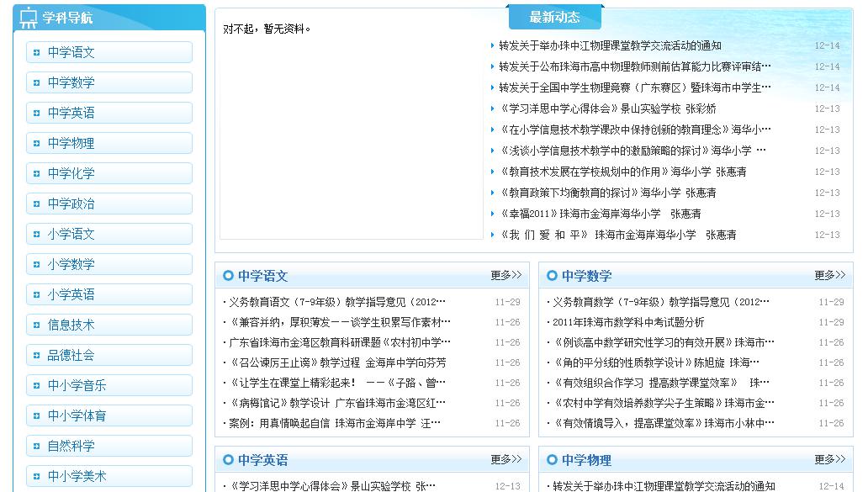This screenshot has height=492, width=868.
Task: Click the circle icon beside 中学数学 heading
Action: (x=552, y=276)
